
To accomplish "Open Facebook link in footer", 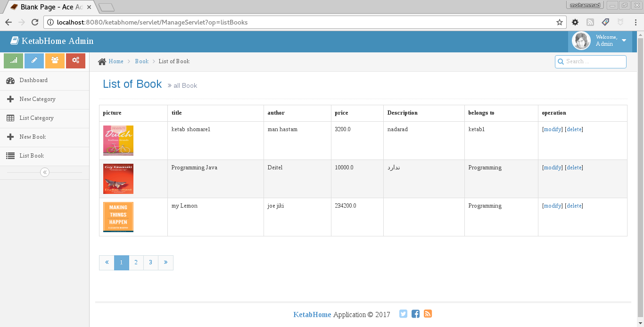I will (415, 314).
